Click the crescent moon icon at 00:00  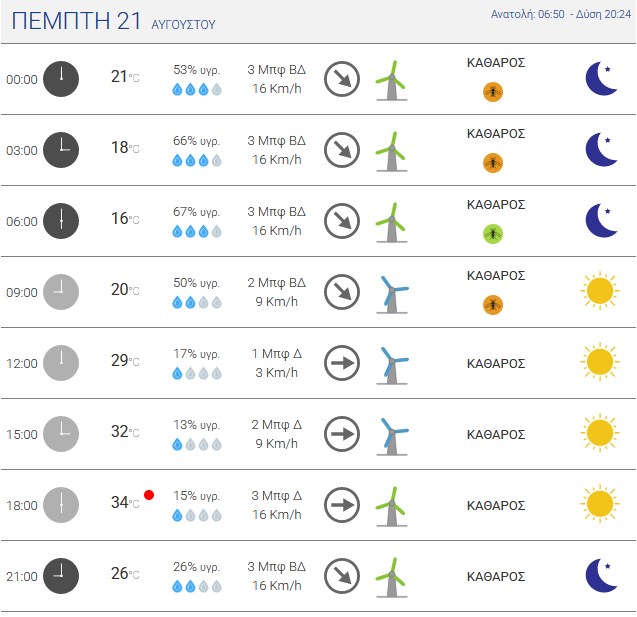coord(601,78)
